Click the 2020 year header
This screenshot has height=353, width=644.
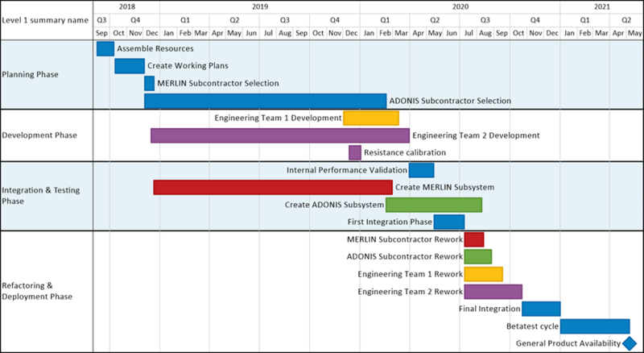click(460, 6)
